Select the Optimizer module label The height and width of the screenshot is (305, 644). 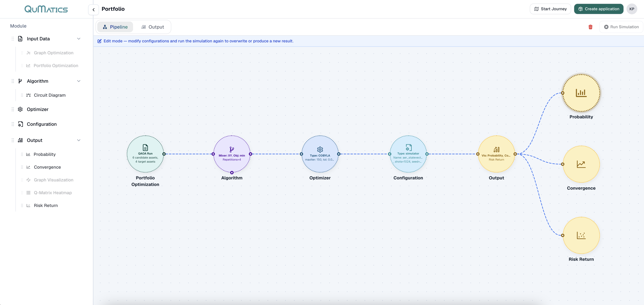38,109
